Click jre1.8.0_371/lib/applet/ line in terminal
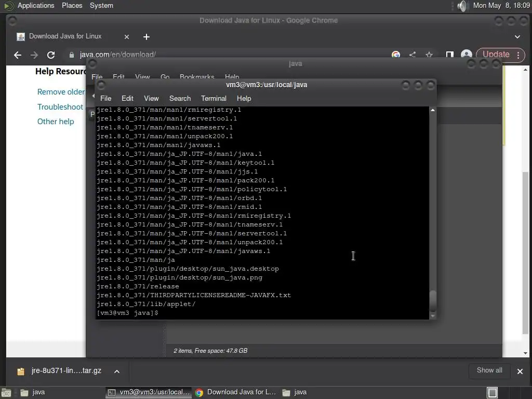This screenshot has height=399, width=532. (x=146, y=304)
